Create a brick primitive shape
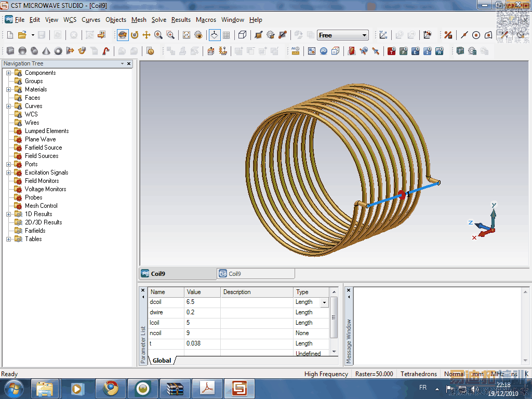The image size is (532, 399). 10,51
